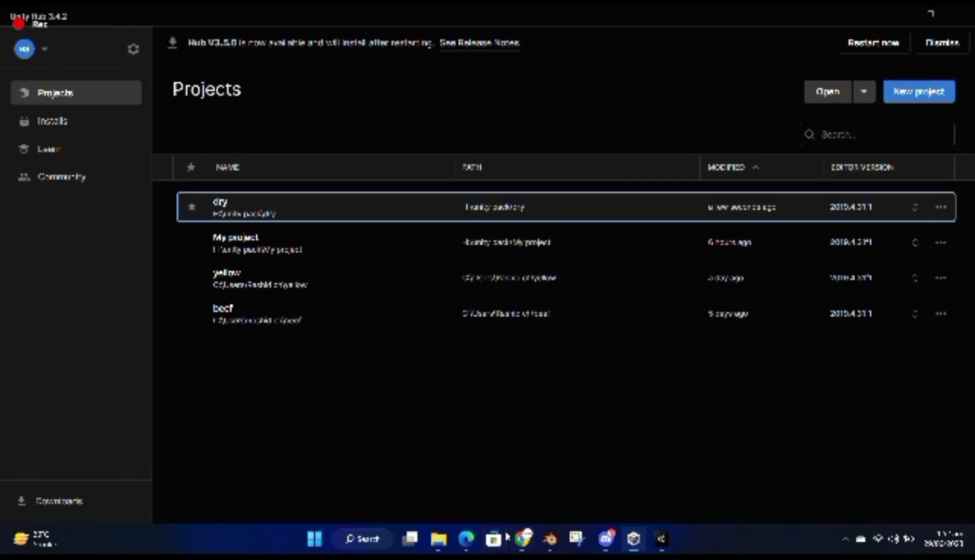Sort by EDITOR VERSION column header
The width and height of the screenshot is (975, 560).
click(x=862, y=167)
